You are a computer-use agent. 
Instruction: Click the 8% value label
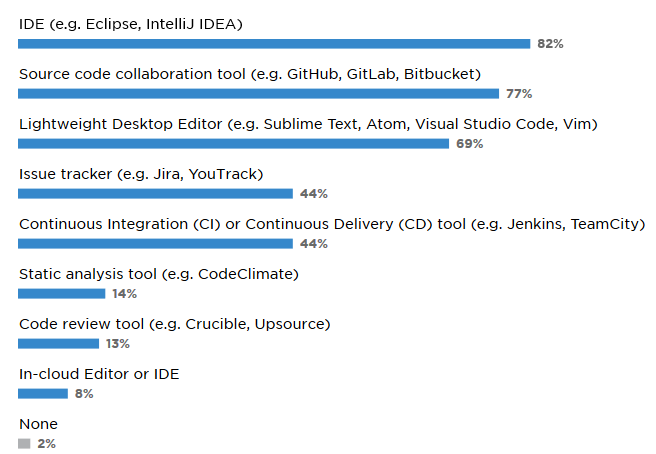(84, 394)
